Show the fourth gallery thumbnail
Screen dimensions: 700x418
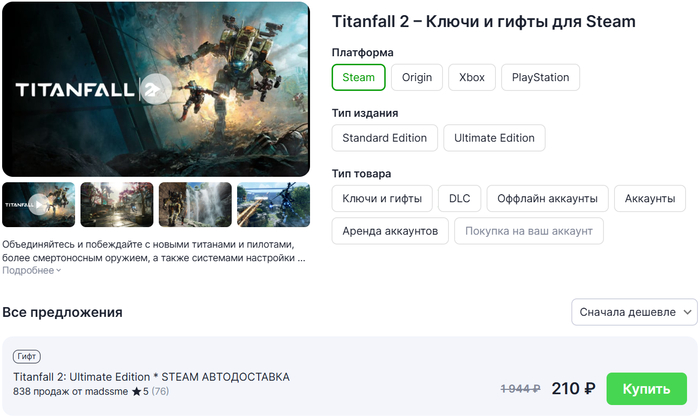(273, 204)
